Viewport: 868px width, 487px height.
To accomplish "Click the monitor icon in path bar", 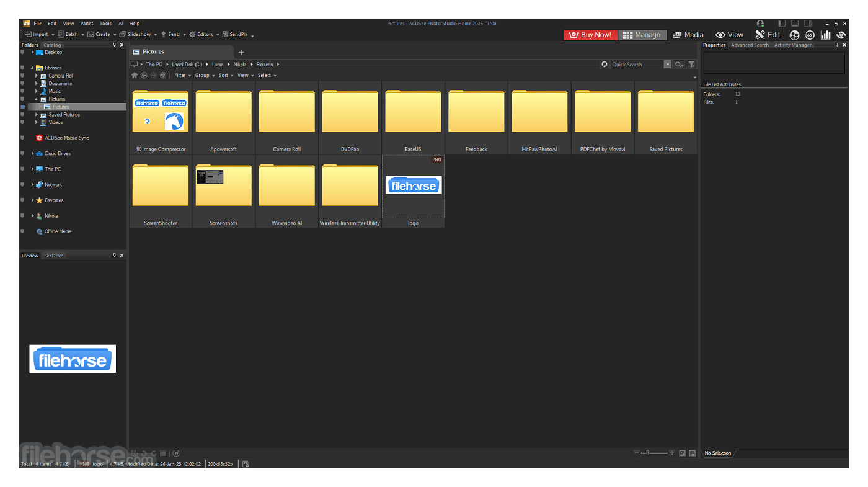I will (x=134, y=65).
